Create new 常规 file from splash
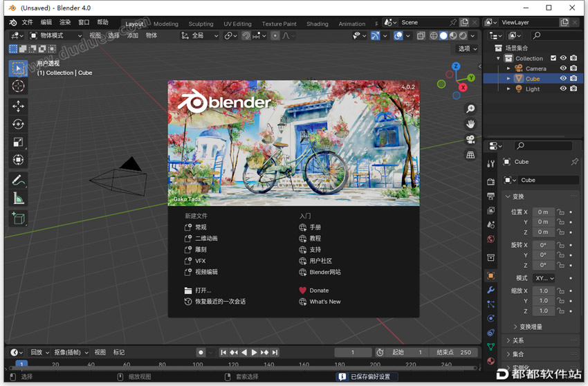The image size is (588, 386). (x=201, y=228)
